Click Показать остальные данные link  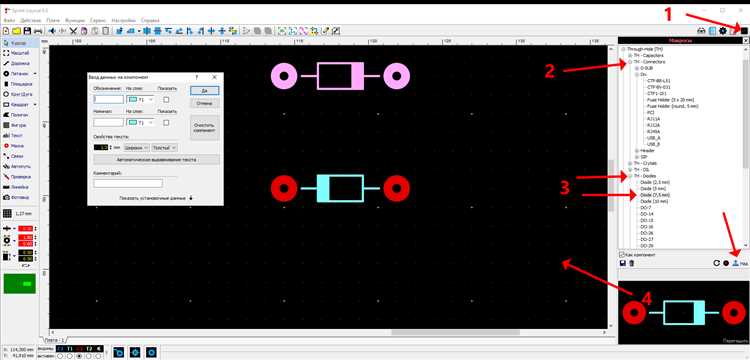(x=156, y=197)
